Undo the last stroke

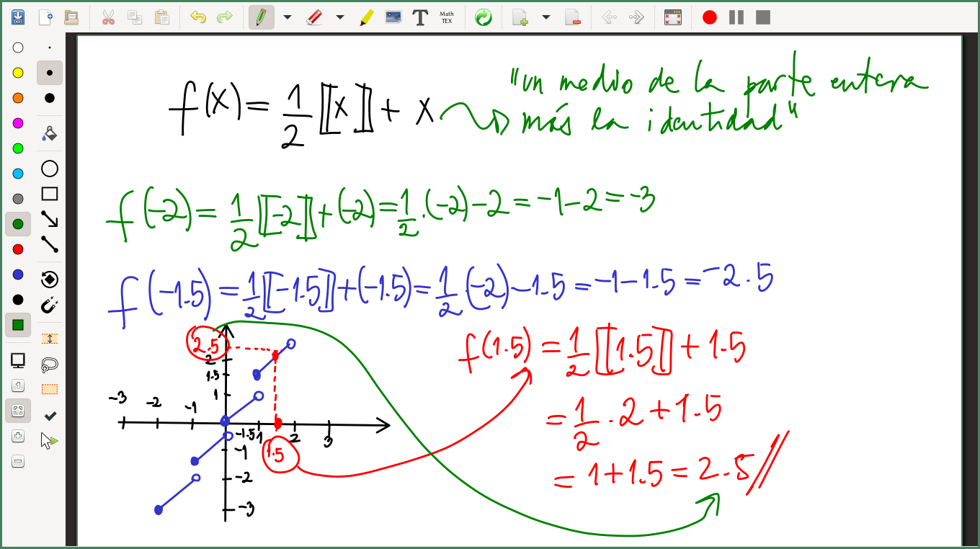(x=198, y=17)
